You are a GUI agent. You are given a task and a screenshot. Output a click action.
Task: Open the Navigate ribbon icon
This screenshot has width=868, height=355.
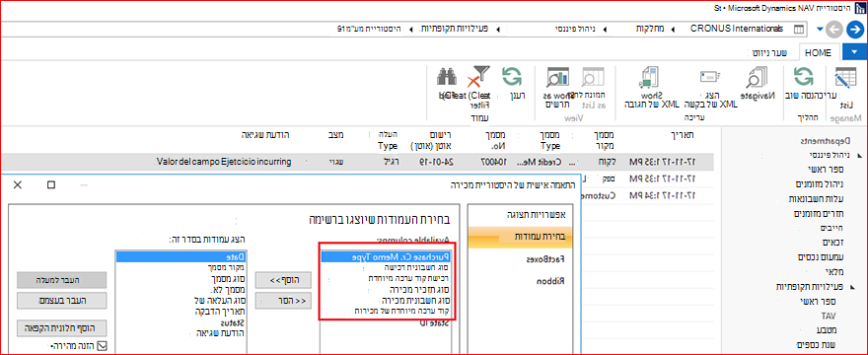click(757, 78)
